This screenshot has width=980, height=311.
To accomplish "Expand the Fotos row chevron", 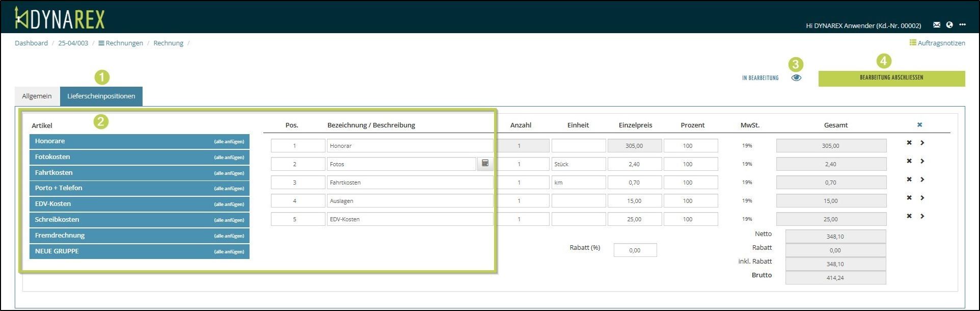I will 922,161.
